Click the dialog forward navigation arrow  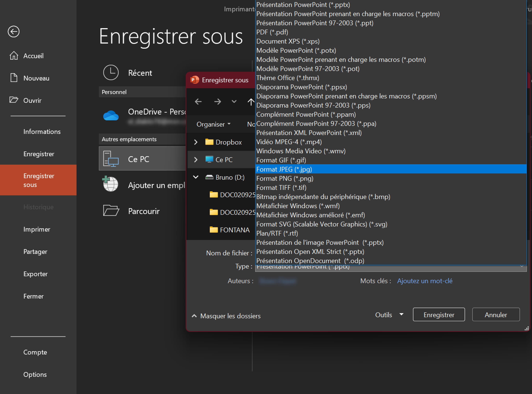(217, 102)
